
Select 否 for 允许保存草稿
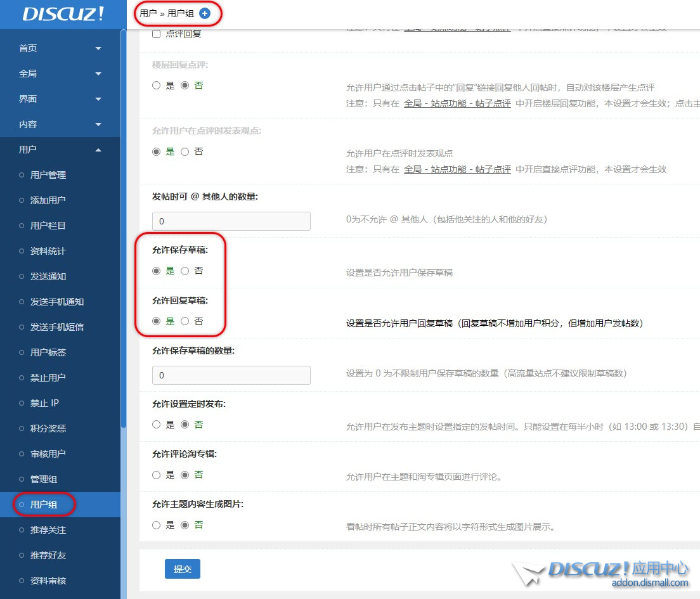click(x=185, y=271)
